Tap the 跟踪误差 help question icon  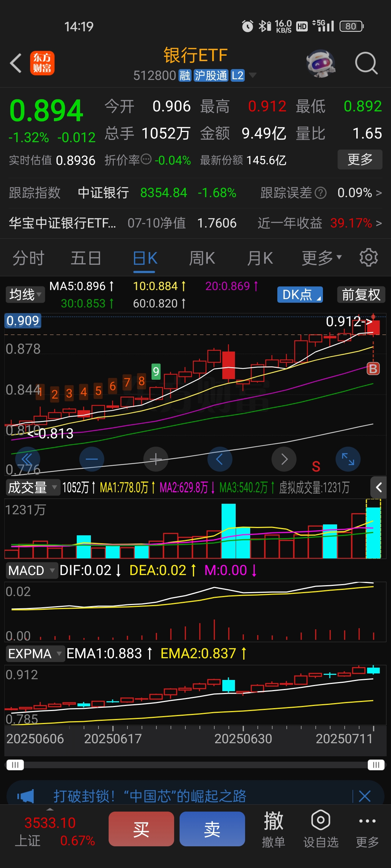[x=320, y=193]
